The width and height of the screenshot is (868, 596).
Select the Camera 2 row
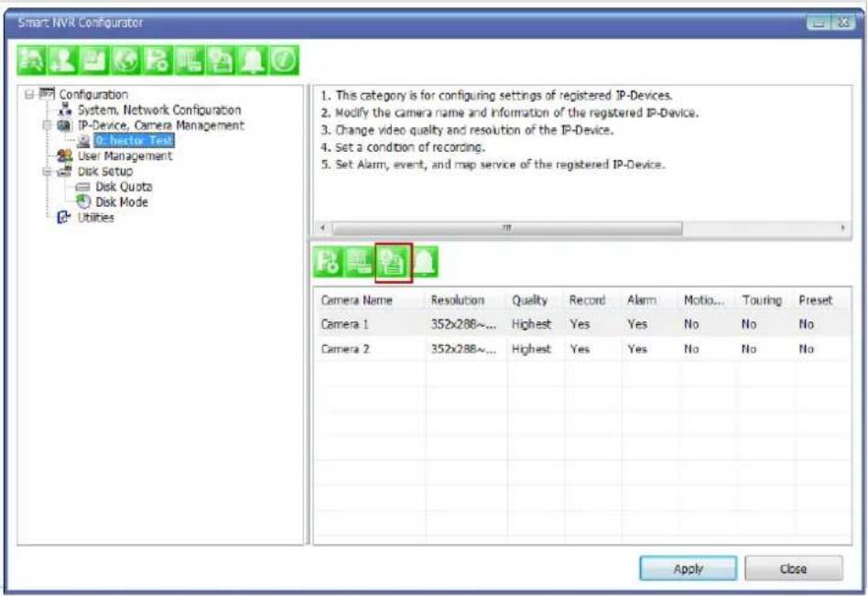click(x=582, y=349)
